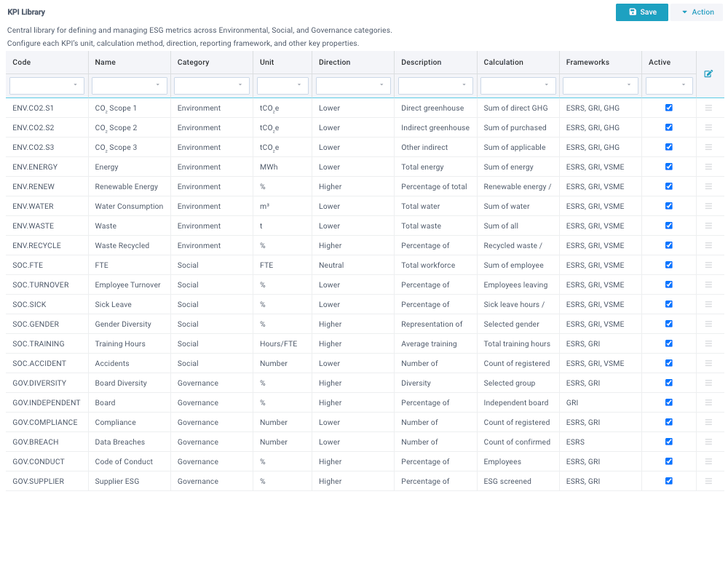Click drag handle icon for ENV.RECYCLE row

(708, 245)
